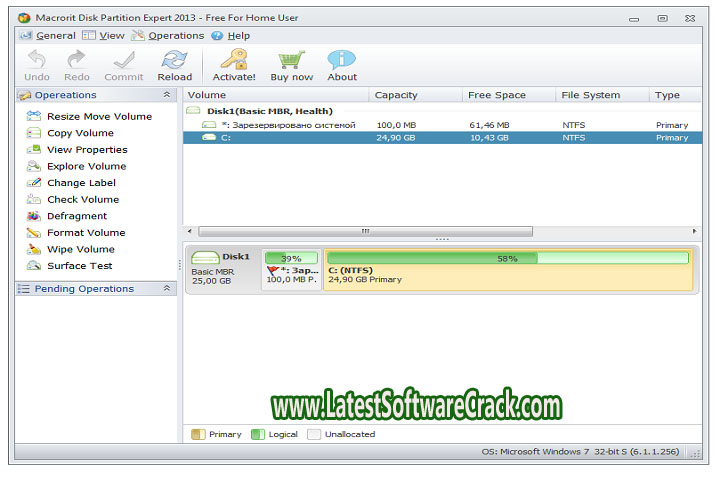
Task: Click the 39% usage bar of reserved partition
Action: point(291,258)
